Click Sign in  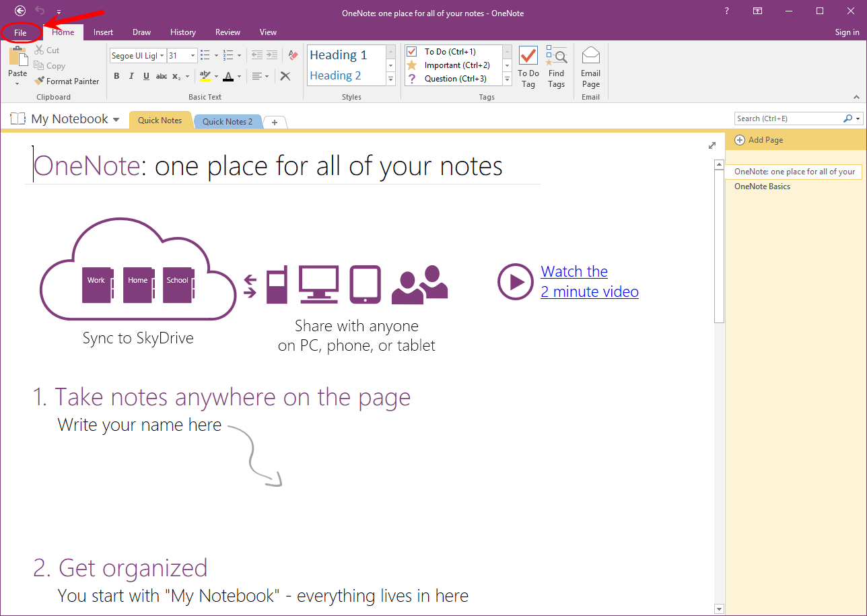point(847,32)
